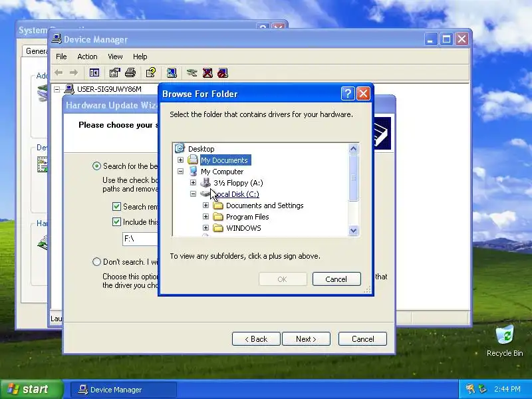The height and width of the screenshot is (399, 532).
Task: Open the File menu in Device Manager
Action: pos(61,57)
